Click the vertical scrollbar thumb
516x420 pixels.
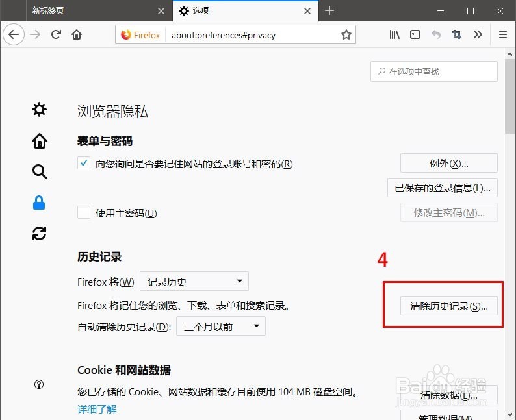[x=510, y=96]
